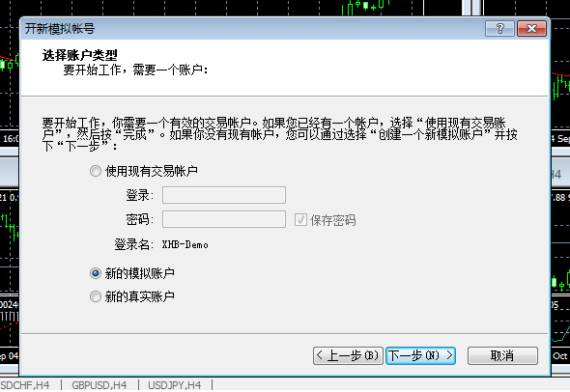Screen dimensions: 570x392
Task: Switch to the GBPUSD,H4 chart tab
Action: 100,385
